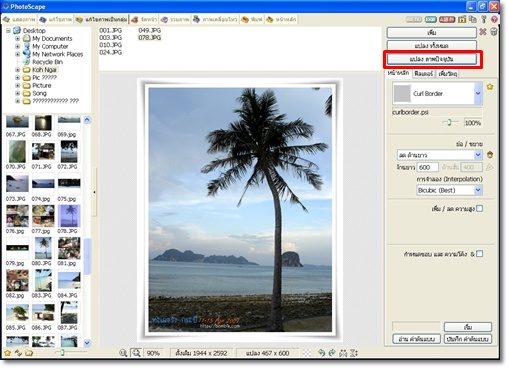Click the copy pages icon in top toolbar
Screen dimensions: 508x368
point(473,20)
